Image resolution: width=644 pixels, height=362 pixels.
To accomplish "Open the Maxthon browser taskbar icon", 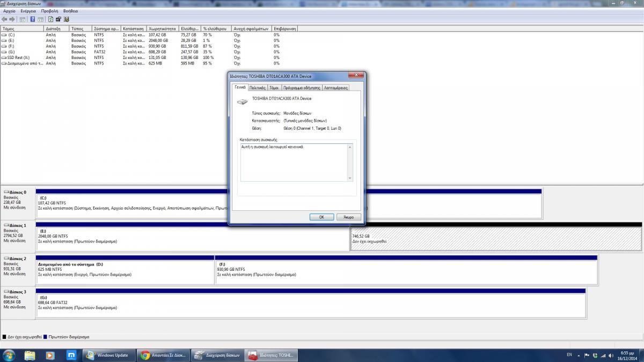I will pyautogui.click(x=70, y=355).
